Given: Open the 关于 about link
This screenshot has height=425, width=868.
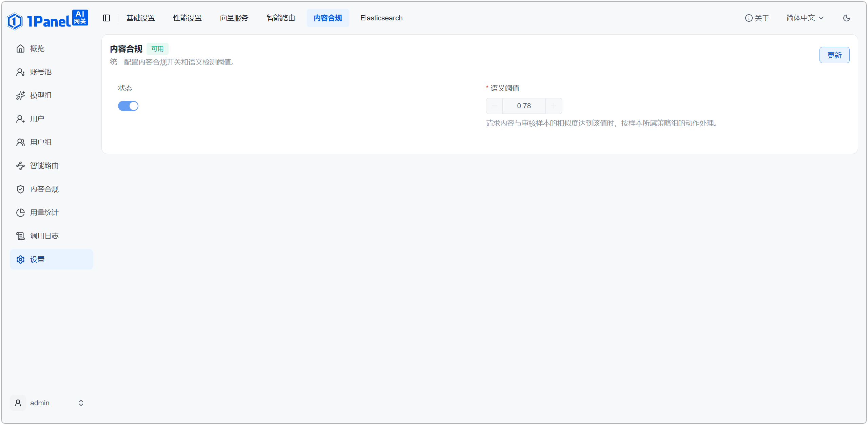Looking at the screenshot, I should pyautogui.click(x=757, y=18).
